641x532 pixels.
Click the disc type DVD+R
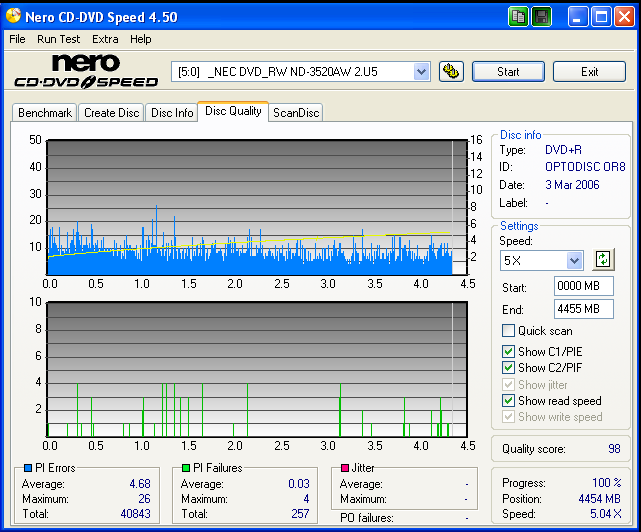click(563, 150)
